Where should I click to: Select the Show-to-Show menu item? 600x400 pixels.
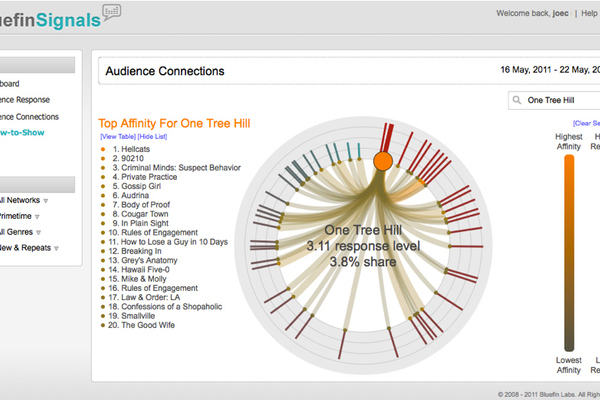pos(22,132)
